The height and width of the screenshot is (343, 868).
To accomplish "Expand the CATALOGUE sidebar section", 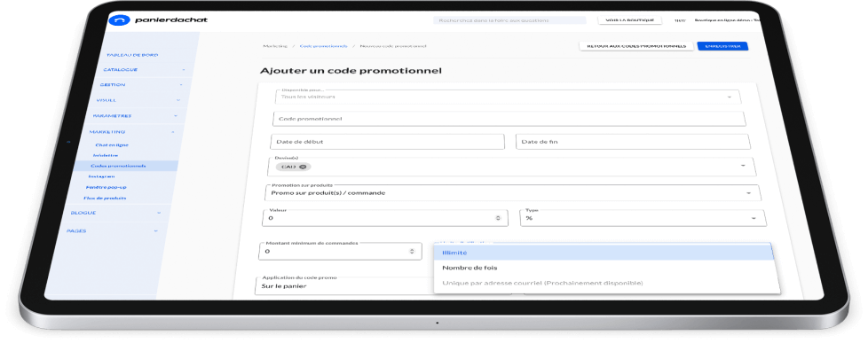I will [x=183, y=70].
